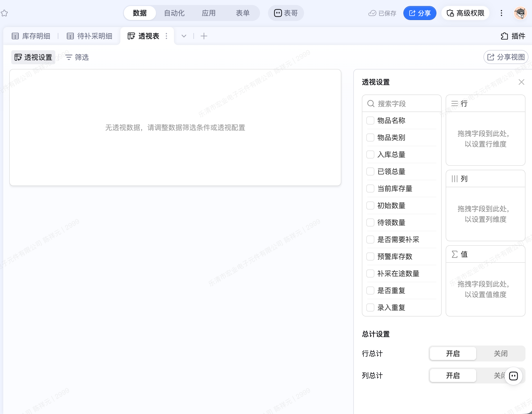Open the 筛选 filter tool
Image resolution: width=532 pixels, height=414 pixels.
(x=77, y=57)
